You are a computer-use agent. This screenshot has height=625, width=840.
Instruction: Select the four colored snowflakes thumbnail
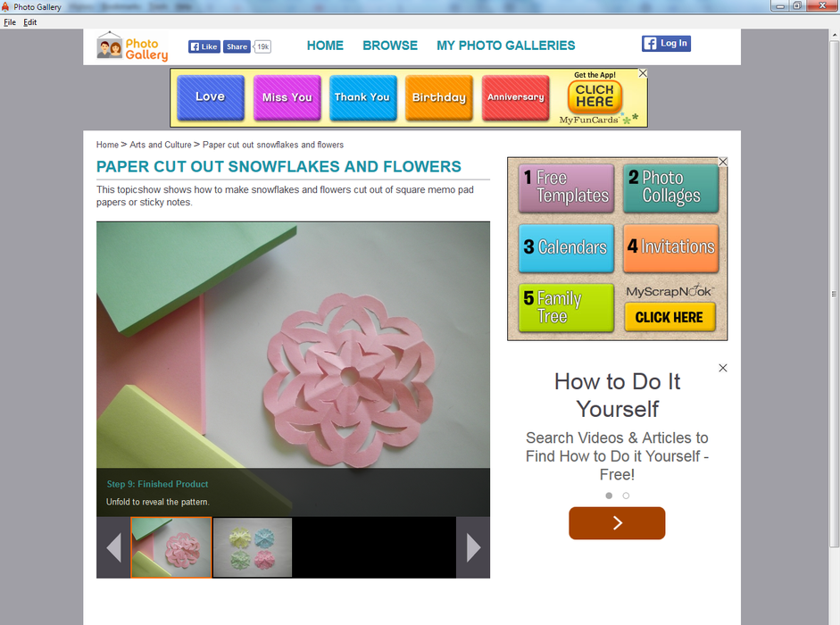click(252, 547)
